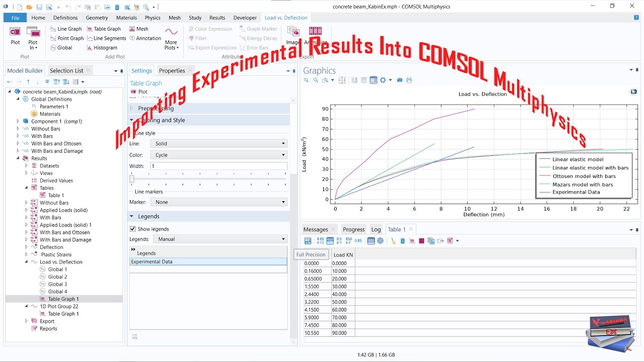Collapse the Tables tree node
The height and width of the screenshot is (362, 644).
(x=27, y=188)
